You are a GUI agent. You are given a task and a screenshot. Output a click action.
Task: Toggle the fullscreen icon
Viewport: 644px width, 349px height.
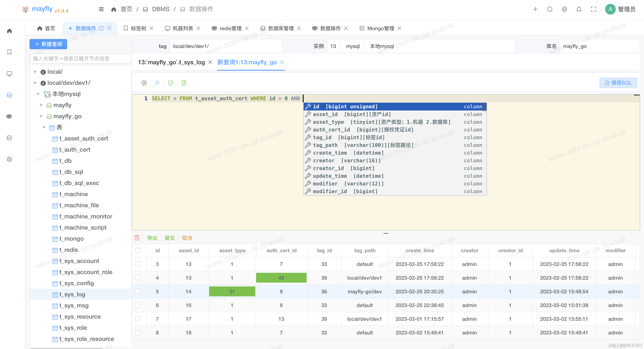tap(594, 9)
